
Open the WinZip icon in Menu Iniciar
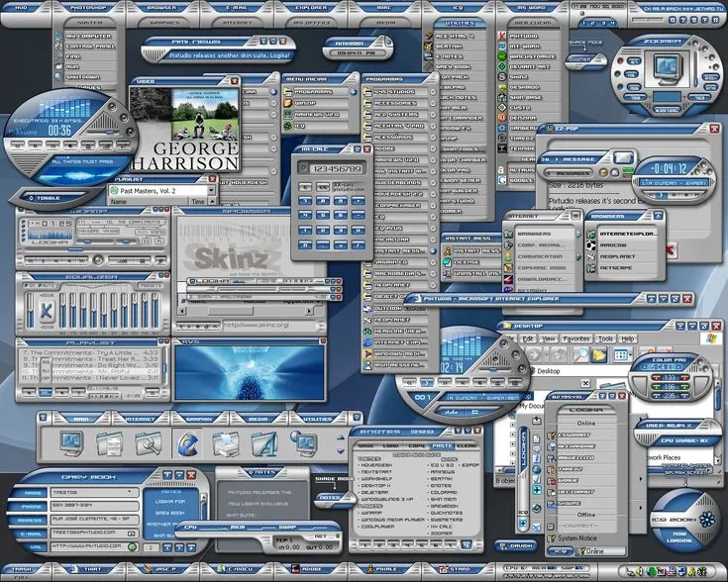288,103
